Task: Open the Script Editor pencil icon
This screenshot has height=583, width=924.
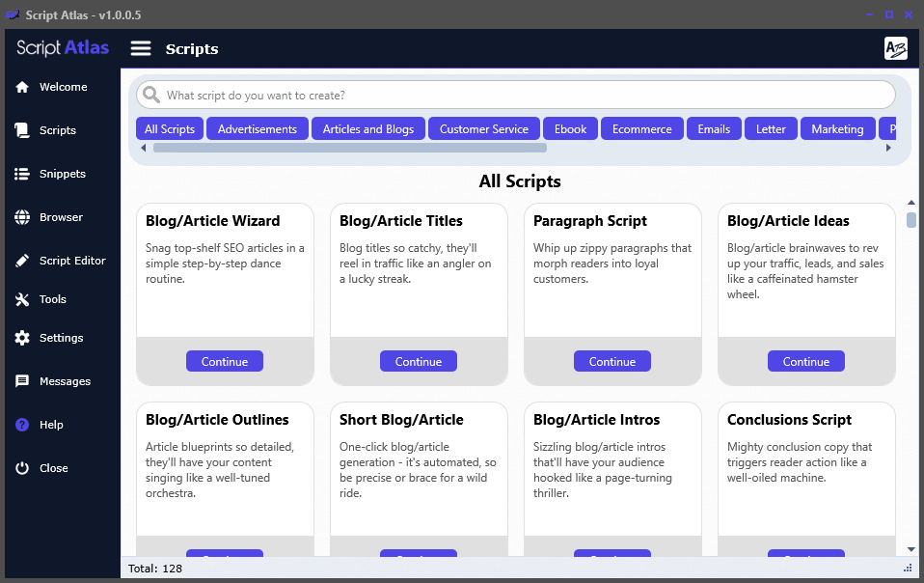Action: [22, 260]
